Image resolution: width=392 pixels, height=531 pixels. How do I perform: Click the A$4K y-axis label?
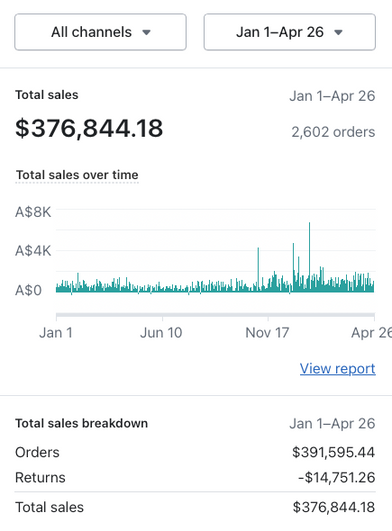[x=33, y=251]
